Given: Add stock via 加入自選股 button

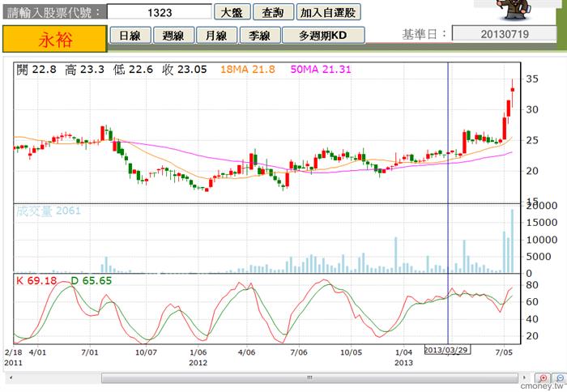Looking at the screenshot, I should coord(328,12).
